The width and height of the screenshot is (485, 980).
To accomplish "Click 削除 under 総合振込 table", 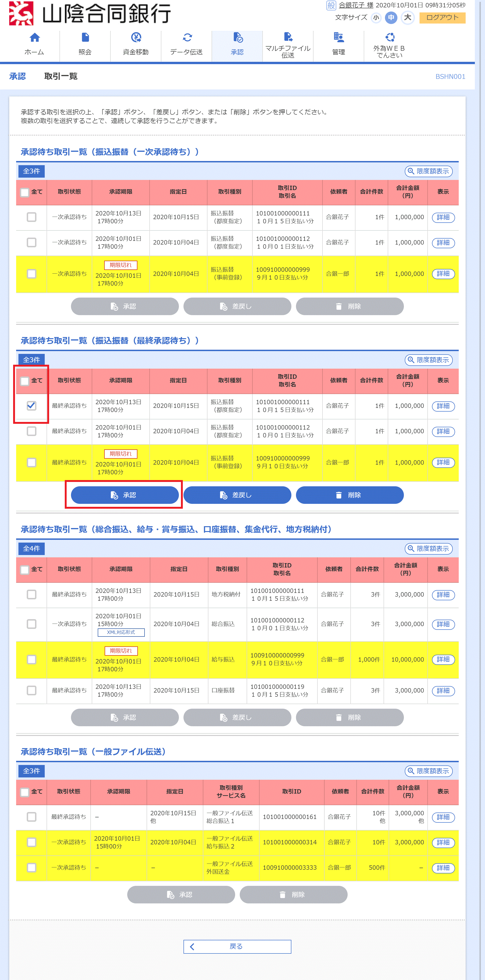I will (350, 717).
